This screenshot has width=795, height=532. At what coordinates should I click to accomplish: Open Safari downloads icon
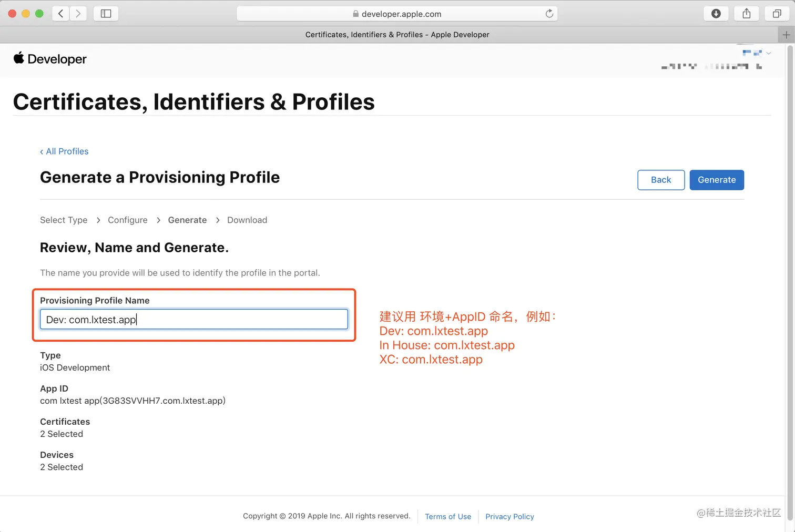[x=716, y=14]
